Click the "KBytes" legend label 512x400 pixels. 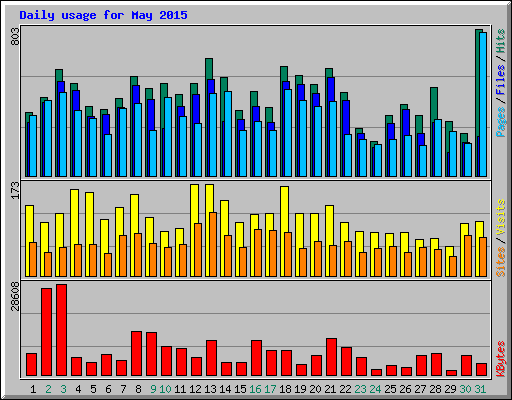pos(501,359)
